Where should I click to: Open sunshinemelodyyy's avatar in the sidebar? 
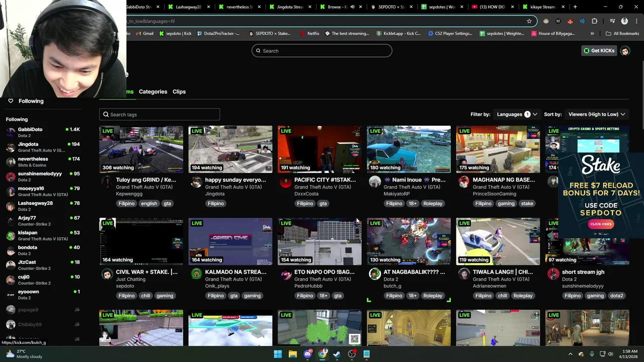[x=11, y=176]
